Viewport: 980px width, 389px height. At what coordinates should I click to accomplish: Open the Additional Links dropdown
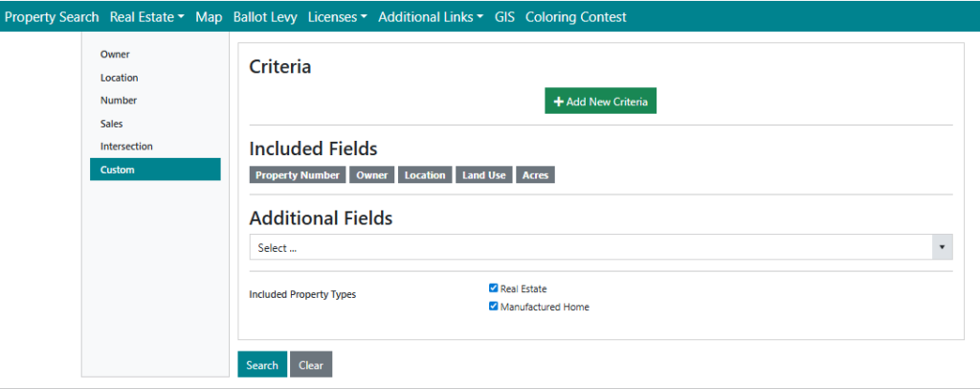430,17
